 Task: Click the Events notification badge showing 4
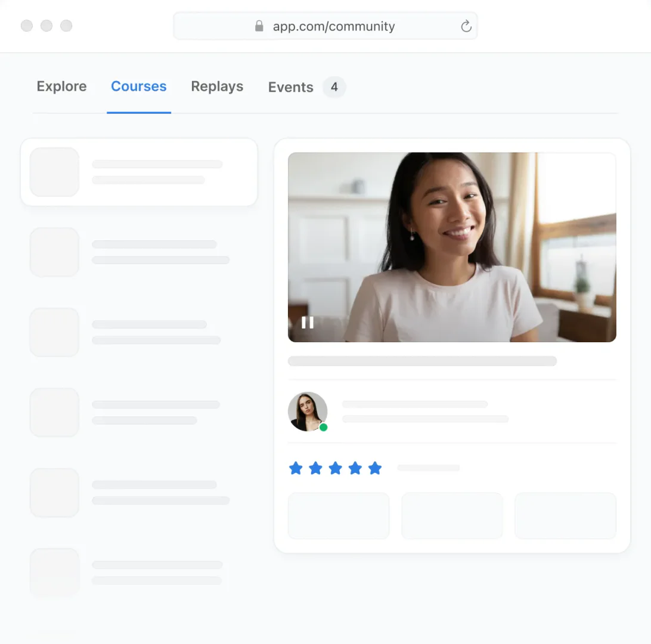tap(334, 87)
